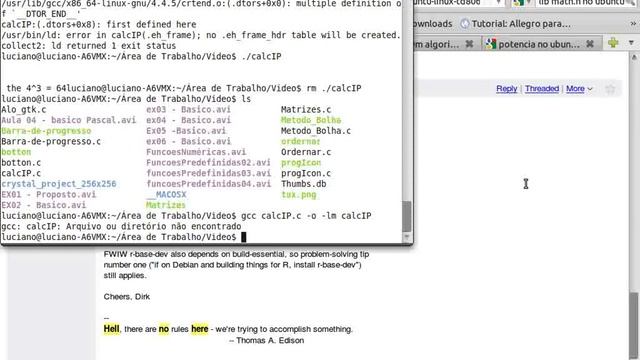This screenshot has width=640, height=360.
Task: Click 'Metodo_Bolha.c' in terminal listing
Action: 316,131
